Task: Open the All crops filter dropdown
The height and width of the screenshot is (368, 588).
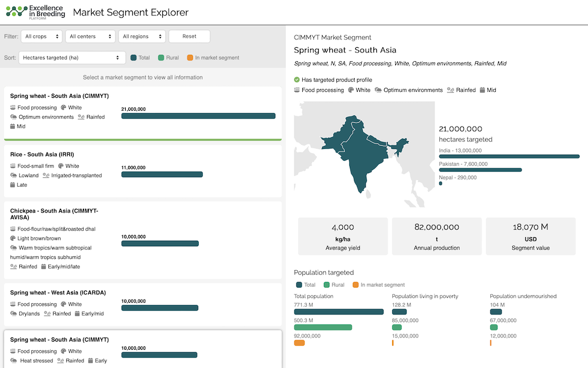Action: click(x=42, y=37)
